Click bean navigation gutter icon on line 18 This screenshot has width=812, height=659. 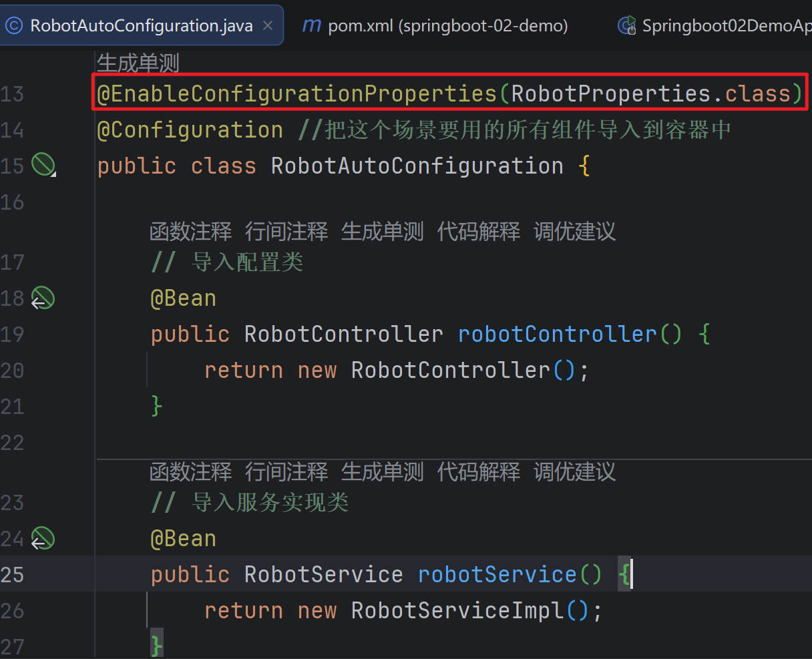43,298
